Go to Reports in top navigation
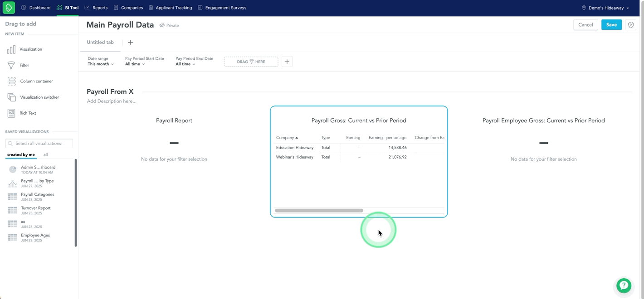 (96, 8)
